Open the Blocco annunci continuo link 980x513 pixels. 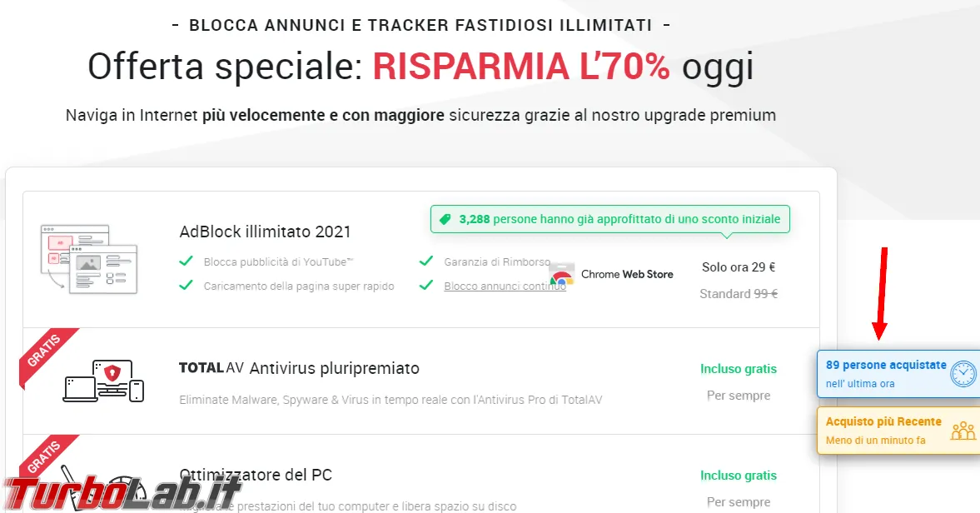tap(505, 286)
